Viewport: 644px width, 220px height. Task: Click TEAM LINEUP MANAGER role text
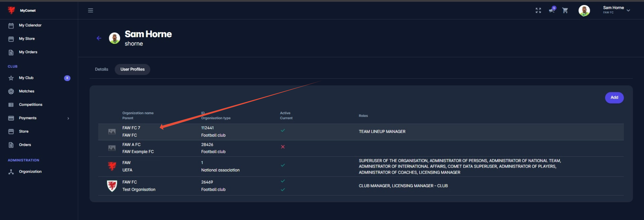click(382, 132)
